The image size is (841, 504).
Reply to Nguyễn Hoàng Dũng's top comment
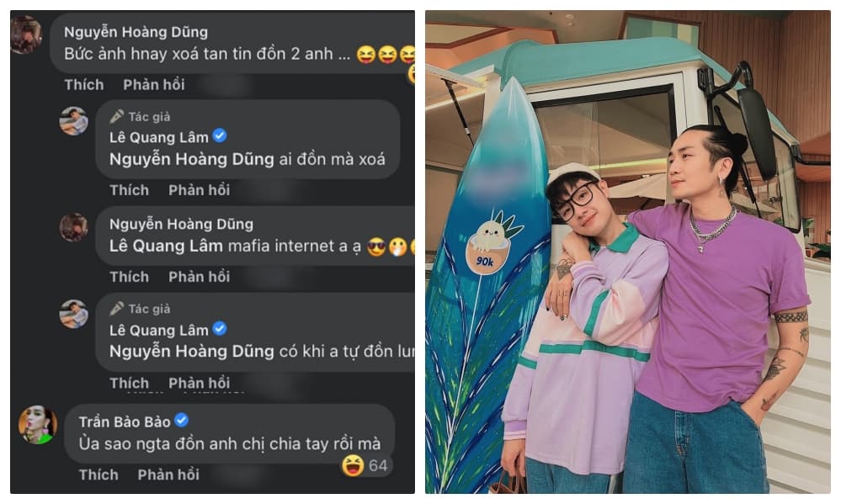tap(154, 85)
